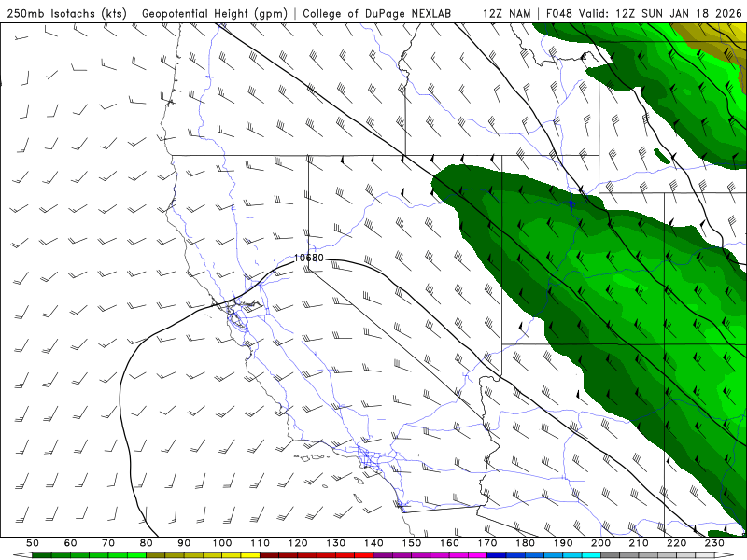Click the 120 value on the color scale

pos(298,543)
